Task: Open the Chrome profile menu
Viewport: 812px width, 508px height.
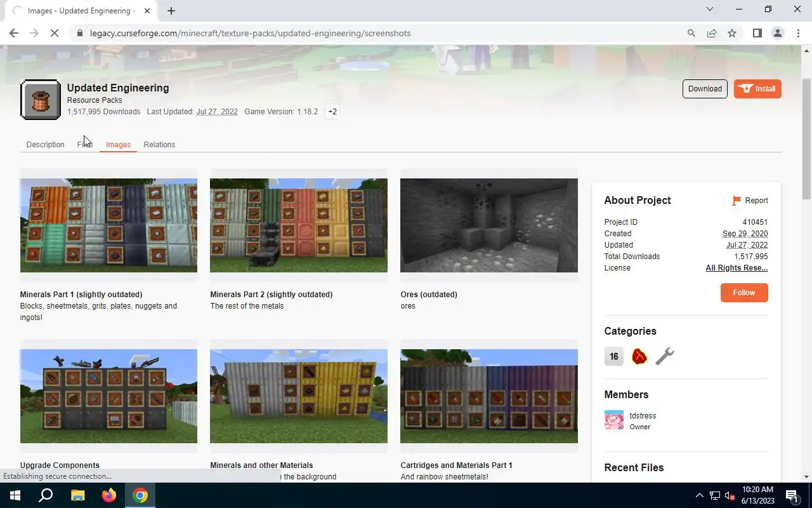Action: (x=777, y=33)
